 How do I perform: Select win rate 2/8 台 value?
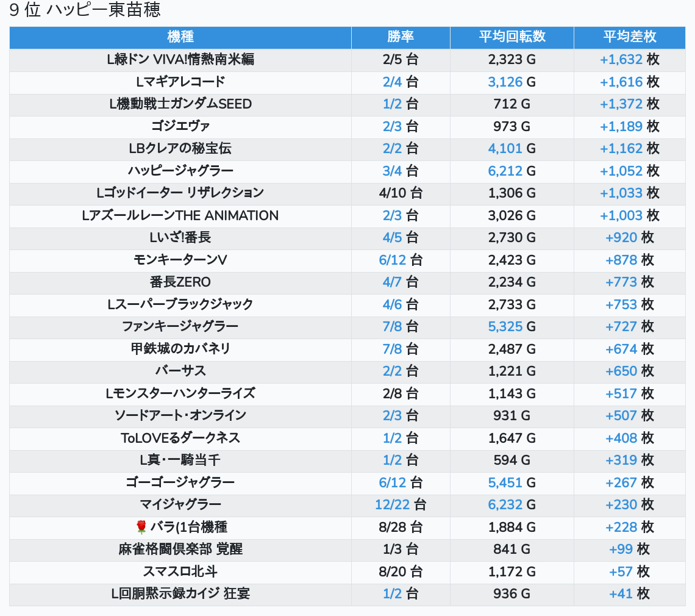(401, 393)
